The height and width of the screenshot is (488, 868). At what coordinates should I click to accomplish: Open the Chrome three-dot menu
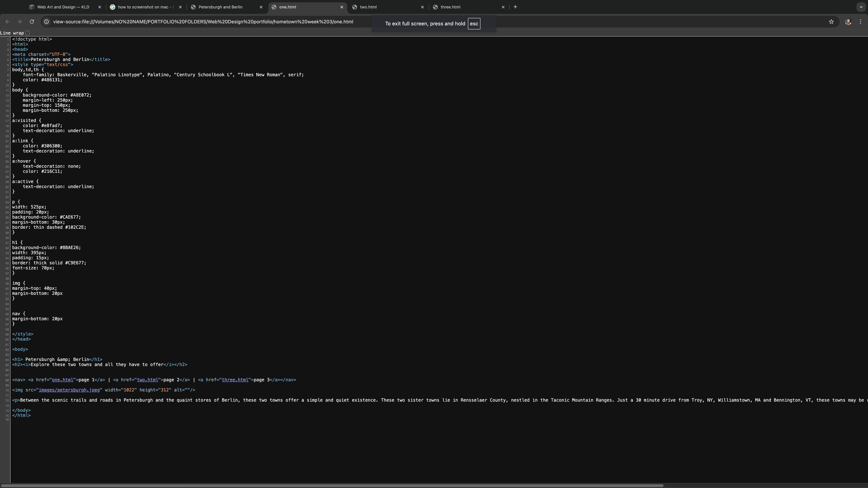pyautogui.click(x=861, y=22)
